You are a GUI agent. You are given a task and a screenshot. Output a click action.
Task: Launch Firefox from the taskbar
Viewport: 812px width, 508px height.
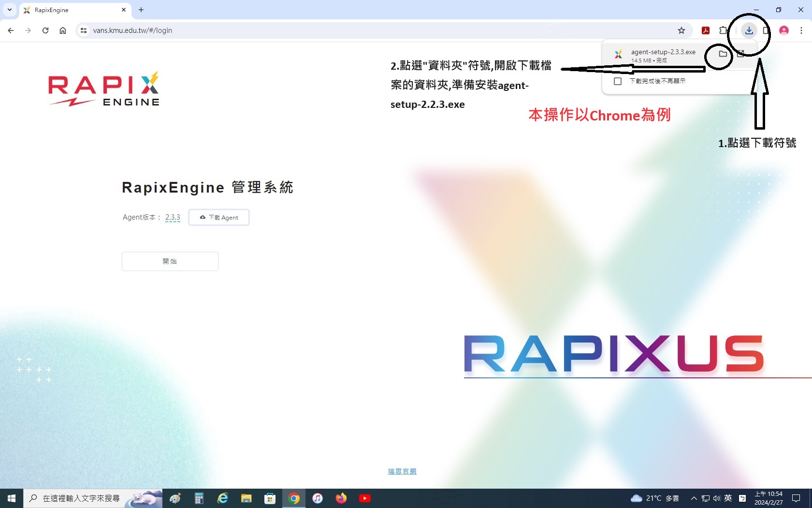[x=341, y=498]
